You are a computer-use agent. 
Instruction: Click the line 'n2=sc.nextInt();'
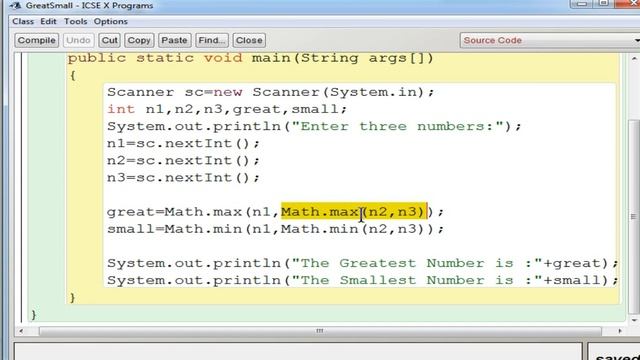tap(183, 161)
